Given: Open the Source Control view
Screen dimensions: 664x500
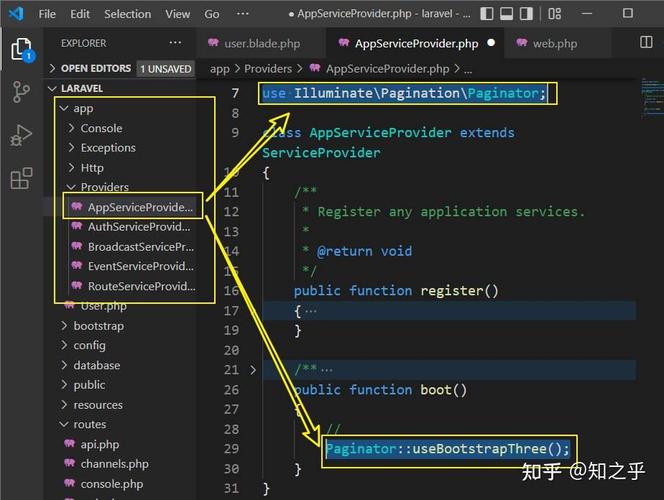Looking at the screenshot, I should (21, 92).
